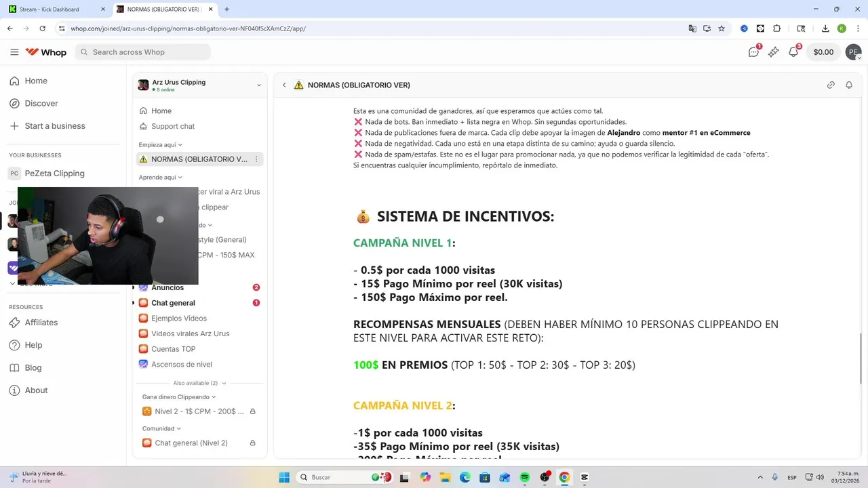Collapse the Aprende aquí section
This screenshot has width=868, height=488.
click(161, 177)
